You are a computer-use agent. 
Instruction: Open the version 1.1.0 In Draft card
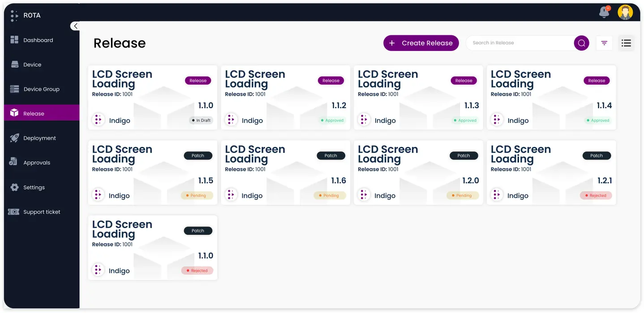tap(153, 97)
